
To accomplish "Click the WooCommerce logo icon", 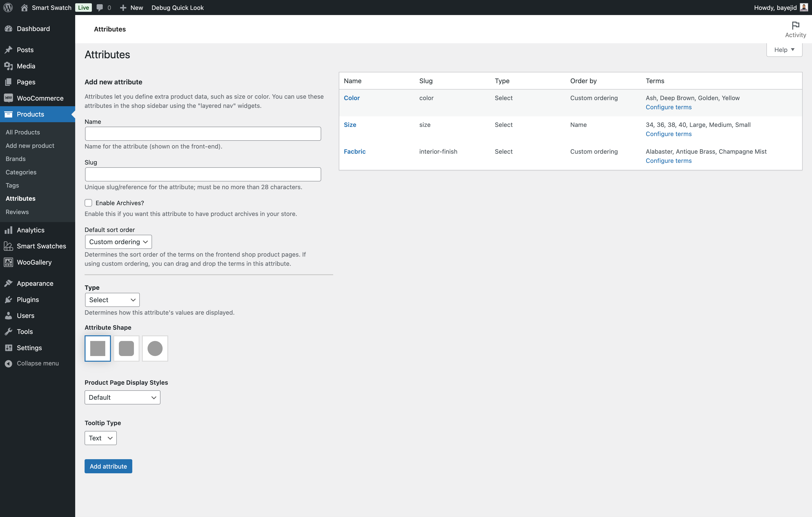I will point(8,98).
